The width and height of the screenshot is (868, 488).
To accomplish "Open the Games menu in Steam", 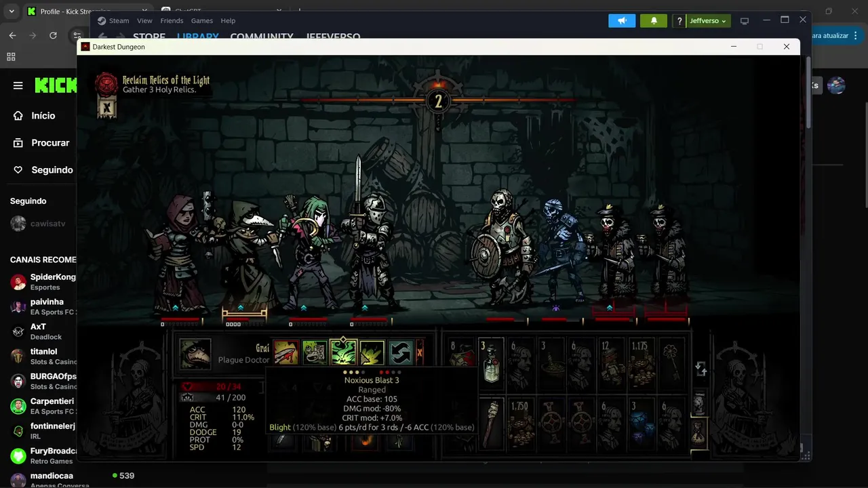I will pyautogui.click(x=202, y=21).
